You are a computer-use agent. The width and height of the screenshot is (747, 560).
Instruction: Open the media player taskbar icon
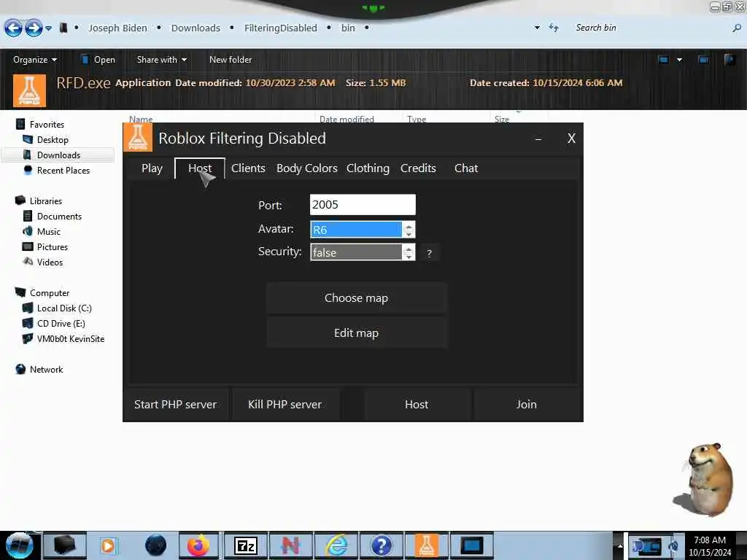pyautogui.click(x=108, y=545)
